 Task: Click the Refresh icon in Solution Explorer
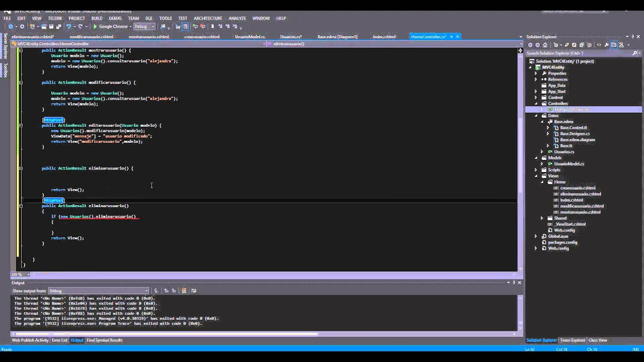574,45
